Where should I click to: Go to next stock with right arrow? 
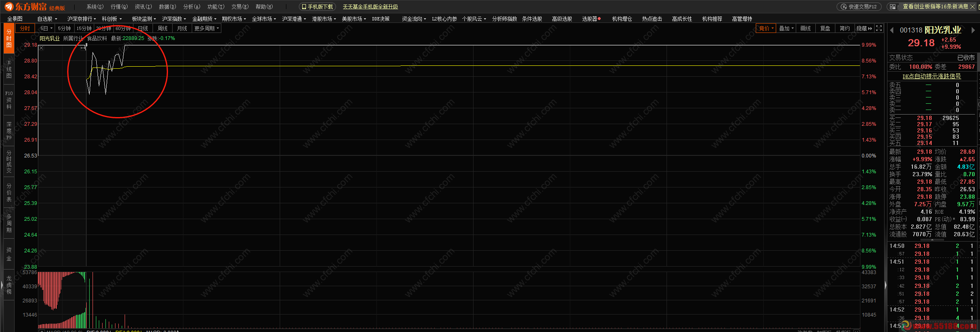pos(973,30)
